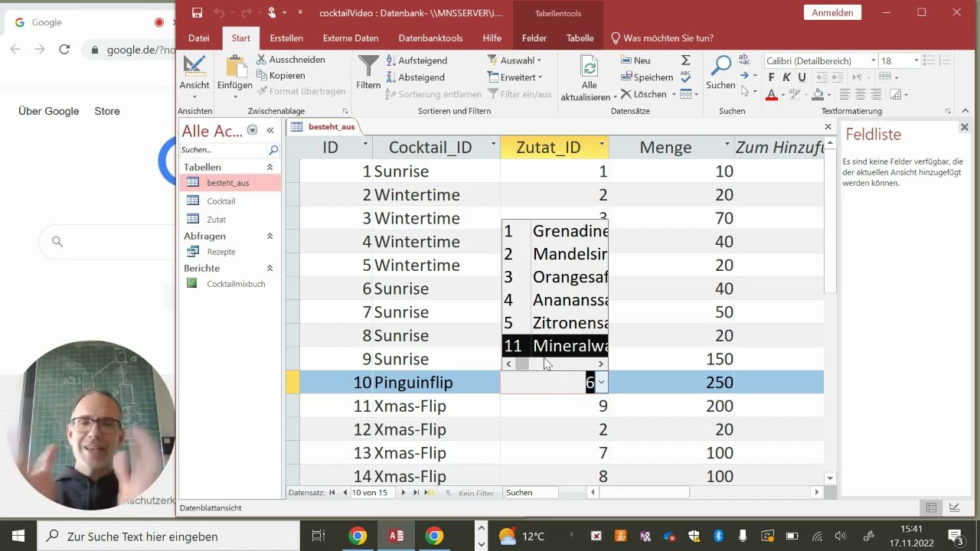The image size is (980, 551).
Task: Click the Kopieren command
Action: (x=281, y=76)
